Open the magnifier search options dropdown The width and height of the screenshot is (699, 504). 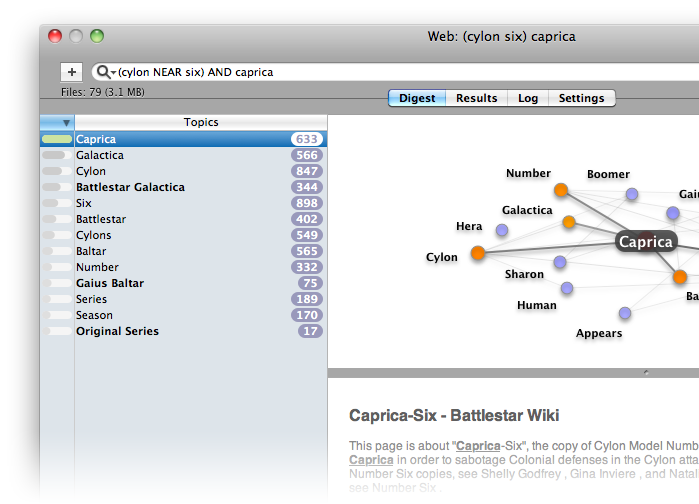pos(106,72)
